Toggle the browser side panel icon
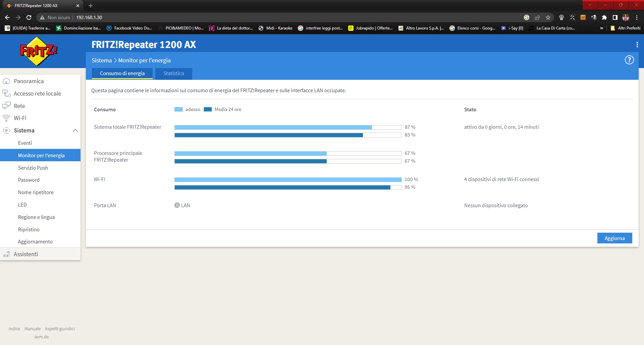Viewport: 644px width, 345px height. click(x=615, y=17)
